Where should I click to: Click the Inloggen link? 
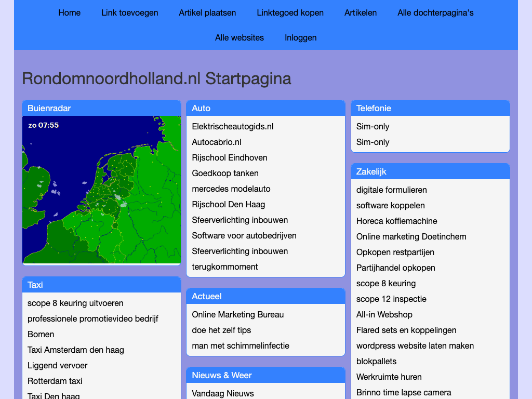point(301,37)
